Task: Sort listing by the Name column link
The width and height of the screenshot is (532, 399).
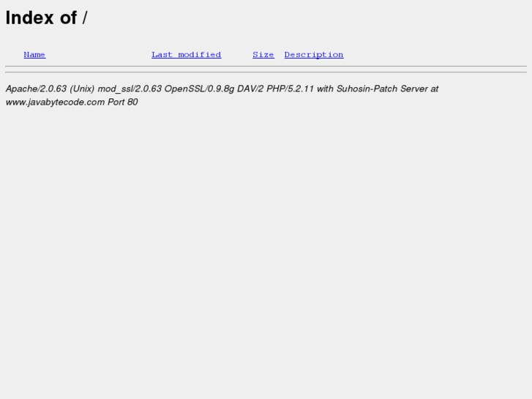Action: click(34, 55)
